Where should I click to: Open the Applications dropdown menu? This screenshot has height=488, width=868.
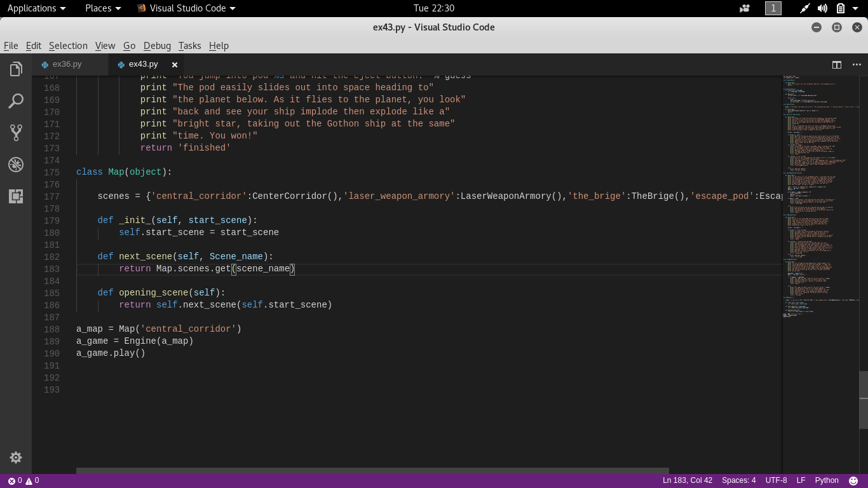pyautogui.click(x=36, y=8)
